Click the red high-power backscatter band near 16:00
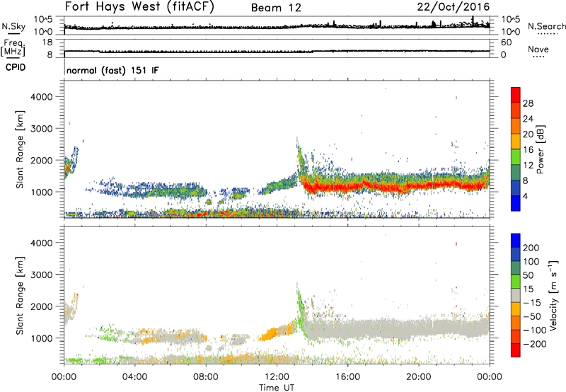The image size is (566, 392). (x=347, y=188)
